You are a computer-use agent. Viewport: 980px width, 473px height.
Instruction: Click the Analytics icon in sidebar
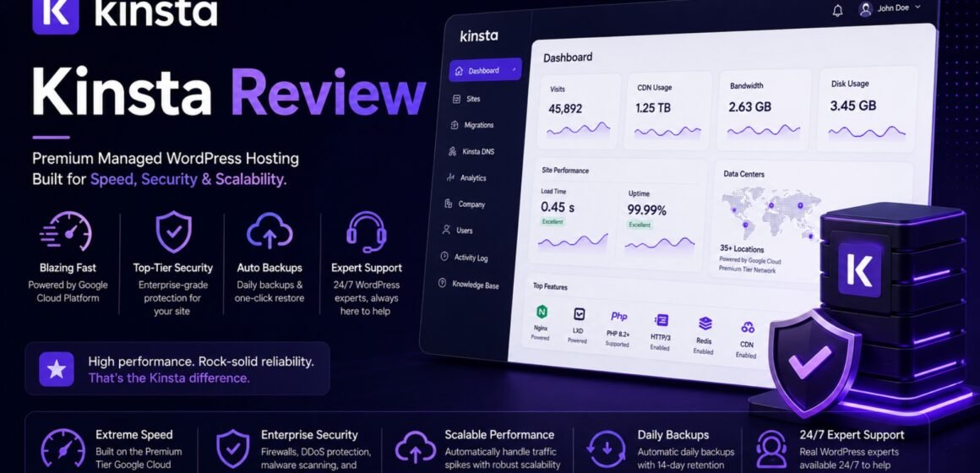click(450, 178)
